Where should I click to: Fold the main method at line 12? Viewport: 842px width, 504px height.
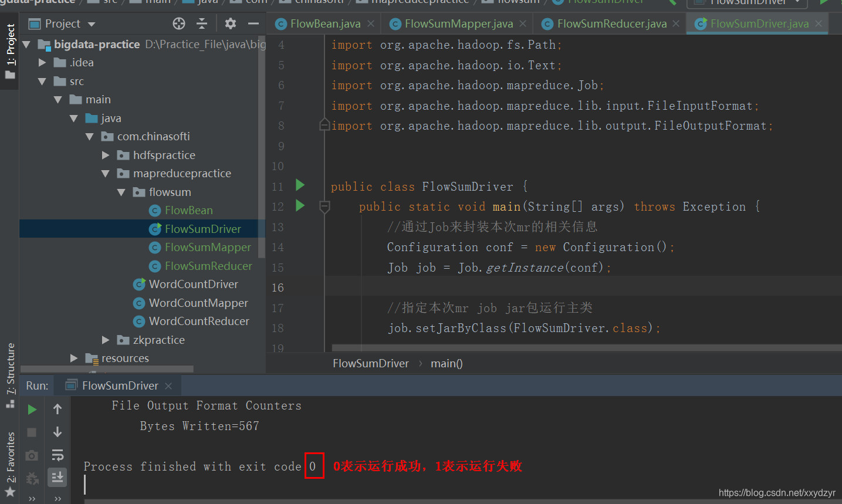click(x=324, y=206)
